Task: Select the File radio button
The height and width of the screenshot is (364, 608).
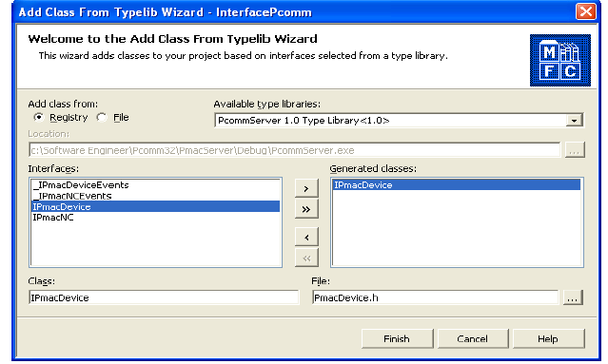Action: pyautogui.click(x=102, y=117)
